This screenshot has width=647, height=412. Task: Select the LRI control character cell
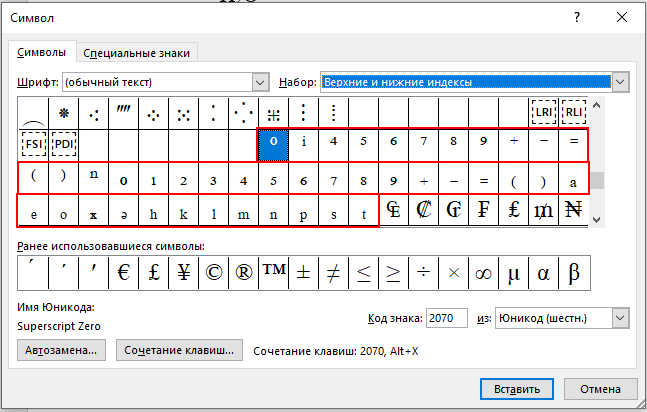[x=543, y=112]
